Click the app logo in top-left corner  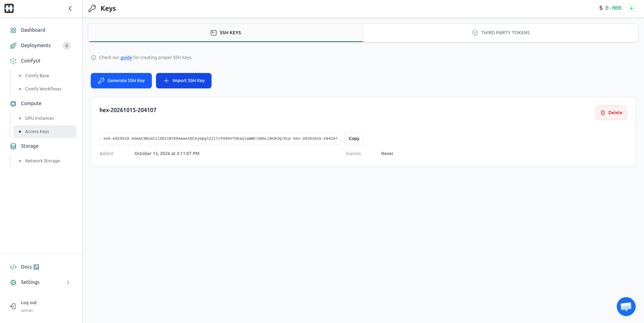click(x=9, y=8)
